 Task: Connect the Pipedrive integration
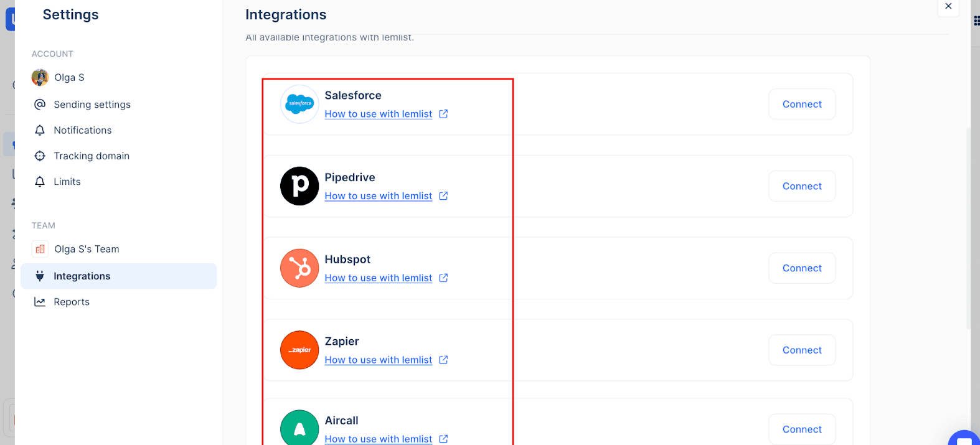coord(802,186)
